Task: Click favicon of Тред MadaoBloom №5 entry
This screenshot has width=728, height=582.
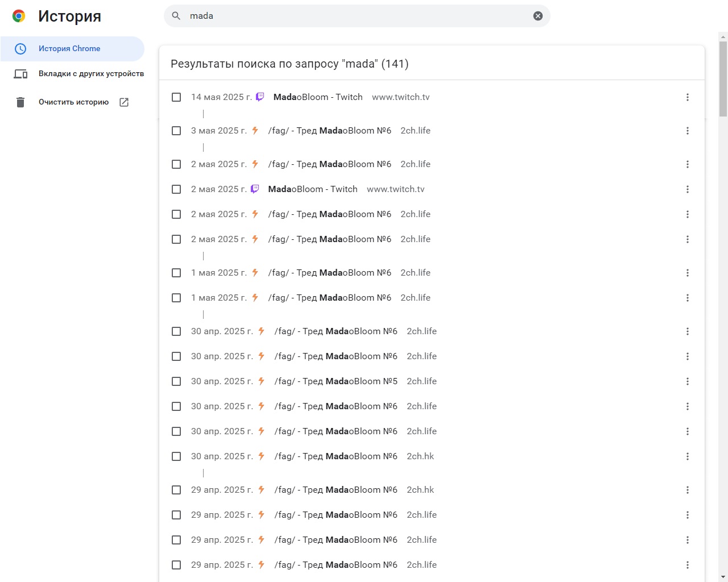Action: [x=261, y=381]
